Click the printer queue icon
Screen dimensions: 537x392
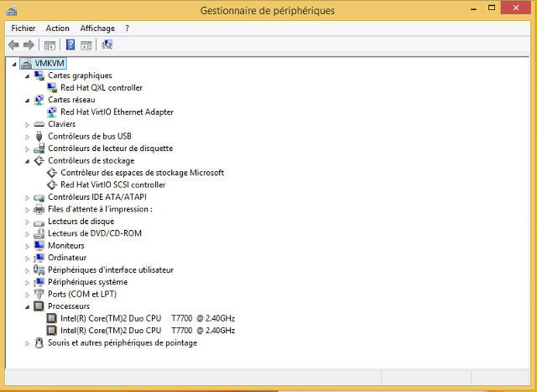39,209
